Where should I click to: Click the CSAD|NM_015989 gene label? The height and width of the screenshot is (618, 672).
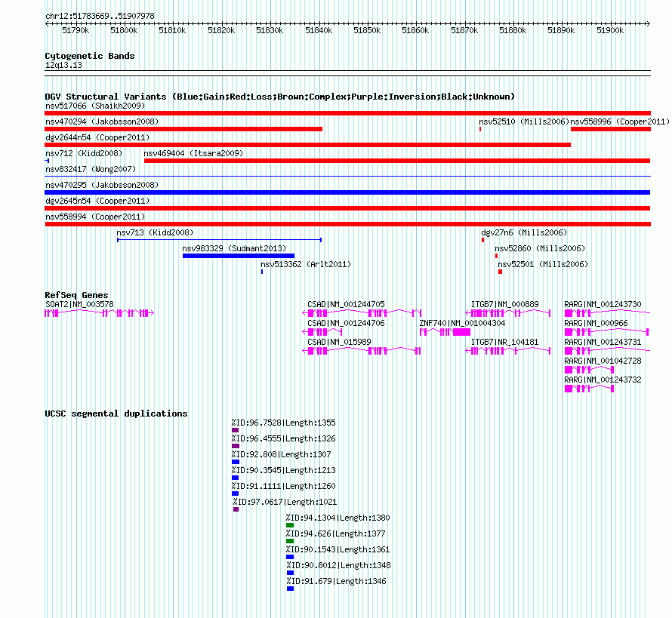click(340, 342)
